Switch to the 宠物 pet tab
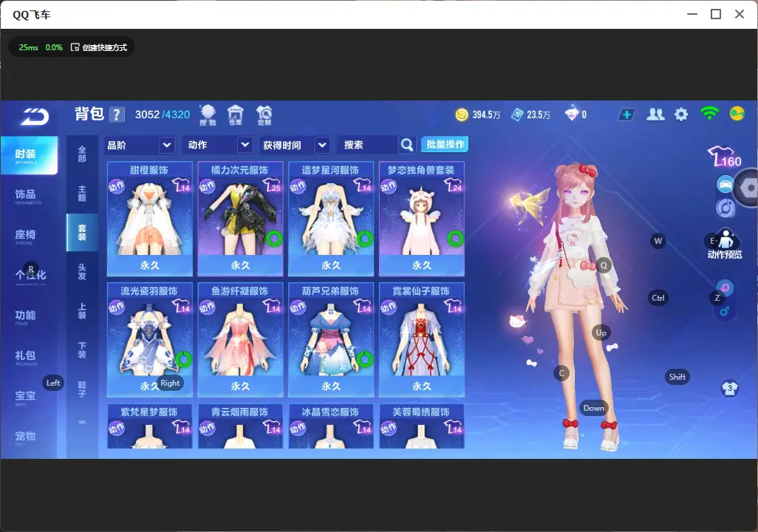Image resolution: width=758 pixels, height=532 pixels. tap(29, 437)
